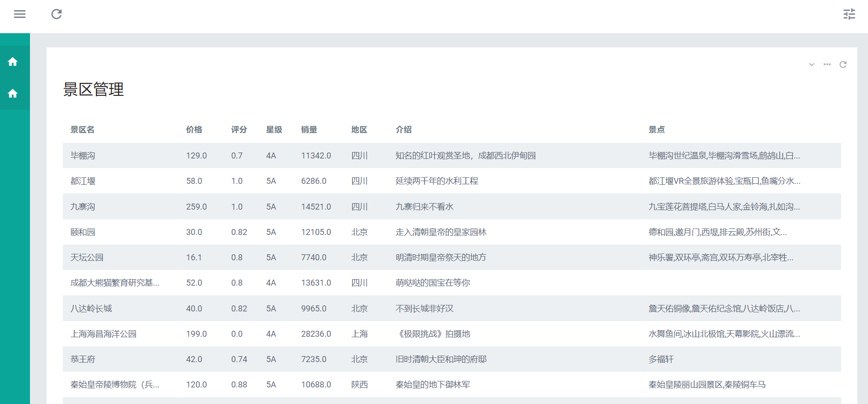
Task: Click price value 16.1
Action: pyautogui.click(x=194, y=258)
